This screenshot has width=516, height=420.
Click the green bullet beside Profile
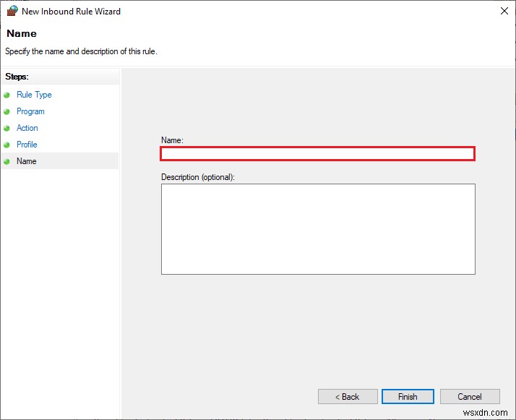tap(7, 145)
